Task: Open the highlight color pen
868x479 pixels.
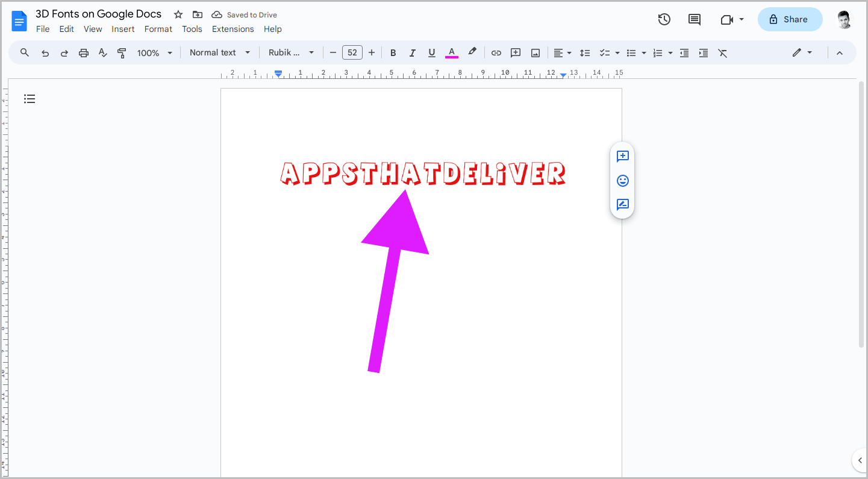Action: tap(472, 52)
